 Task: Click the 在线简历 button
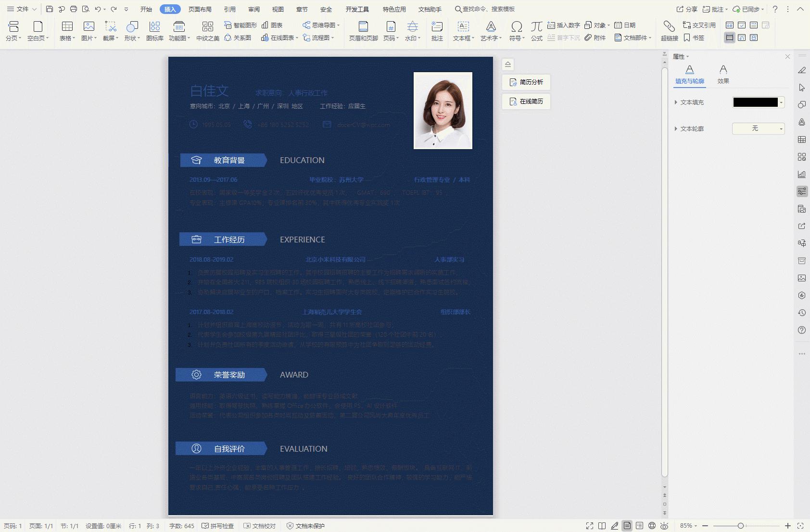(x=526, y=101)
